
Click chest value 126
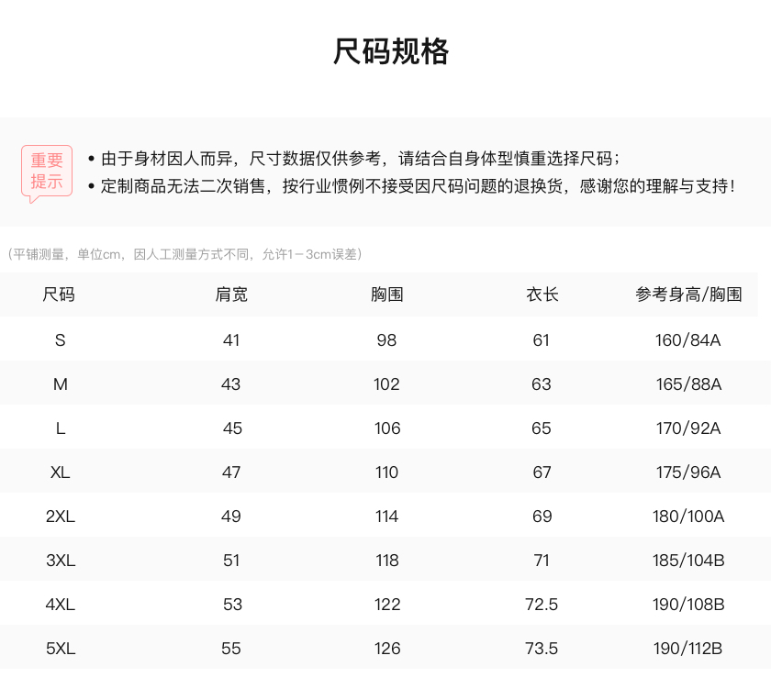click(387, 649)
